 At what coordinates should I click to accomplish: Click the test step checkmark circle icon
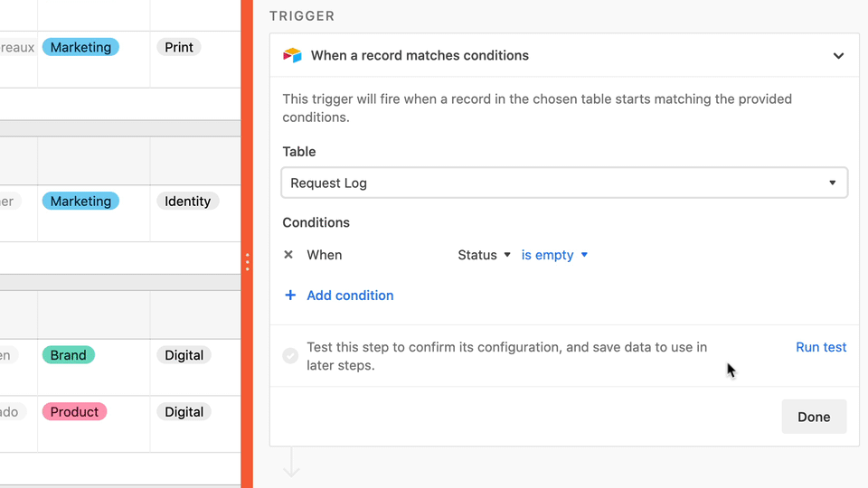point(290,356)
